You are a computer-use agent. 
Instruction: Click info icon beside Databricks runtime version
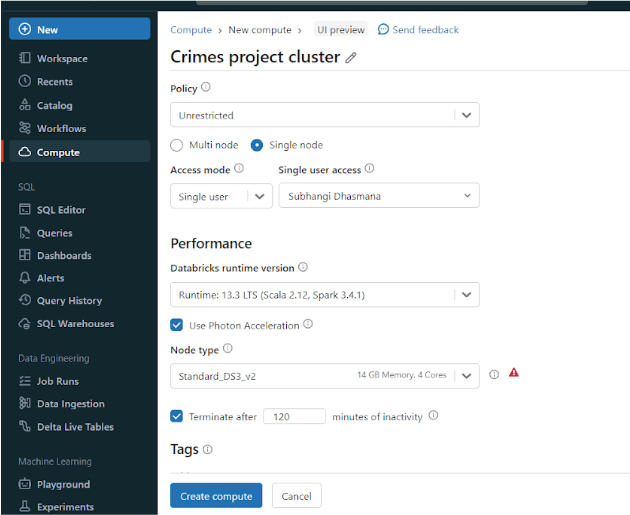[x=303, y=267]
